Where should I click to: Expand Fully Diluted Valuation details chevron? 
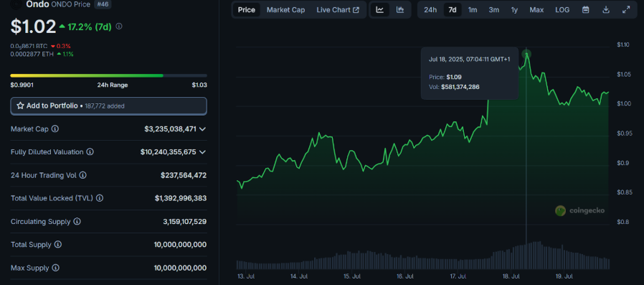coord(202,151)
